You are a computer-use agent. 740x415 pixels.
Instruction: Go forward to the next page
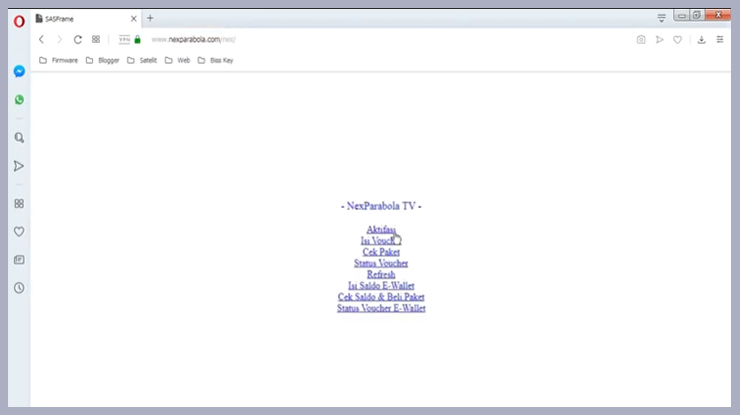(x=59, y=40)
